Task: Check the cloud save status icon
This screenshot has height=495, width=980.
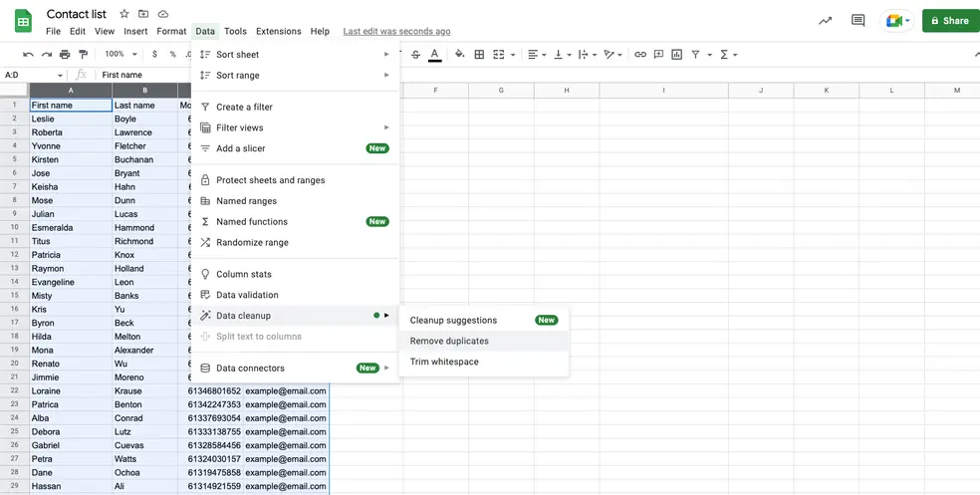Action: [x=163, y=14]
